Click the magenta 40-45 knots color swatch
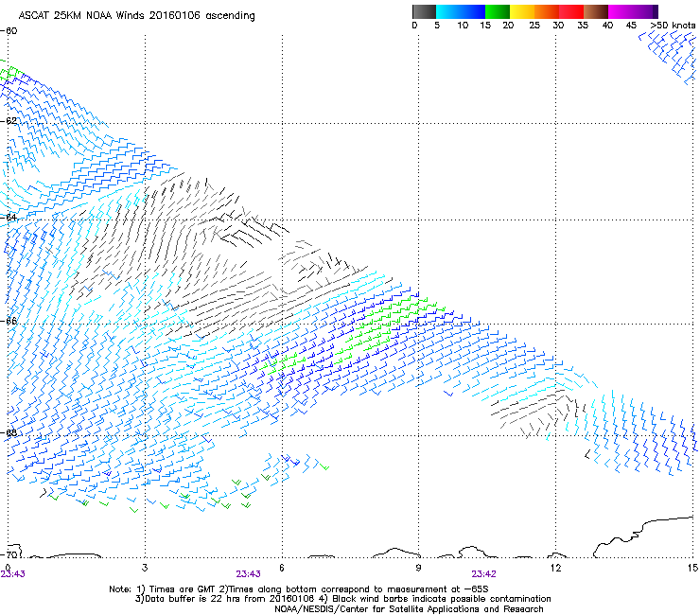This screenshot has height=615, width=700. [x=633, y=11]
